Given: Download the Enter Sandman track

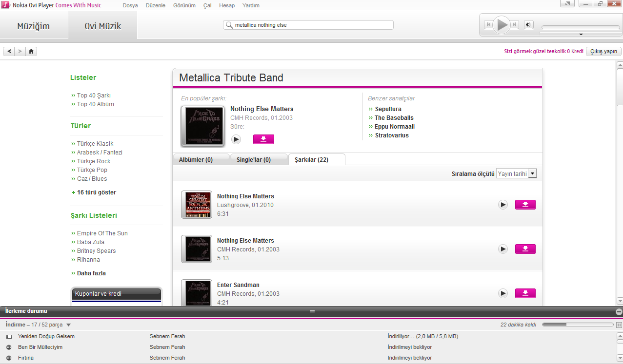Looking at the screenshot, I should [525, 293].
